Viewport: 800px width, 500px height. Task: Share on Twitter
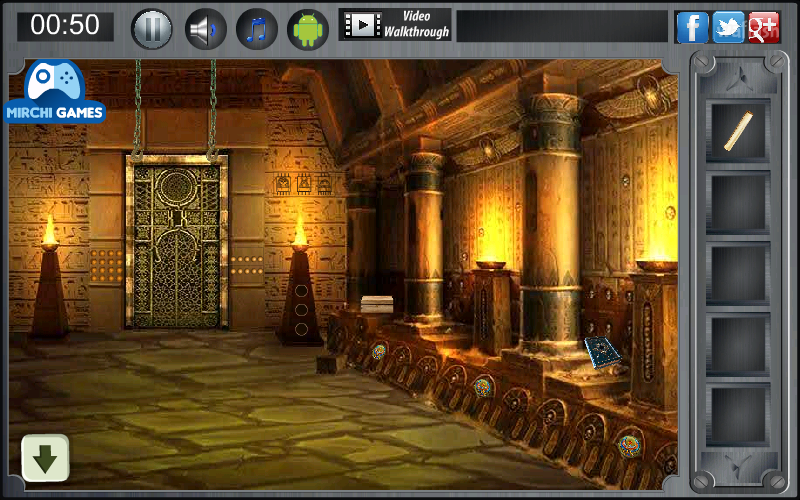[728, 27]
